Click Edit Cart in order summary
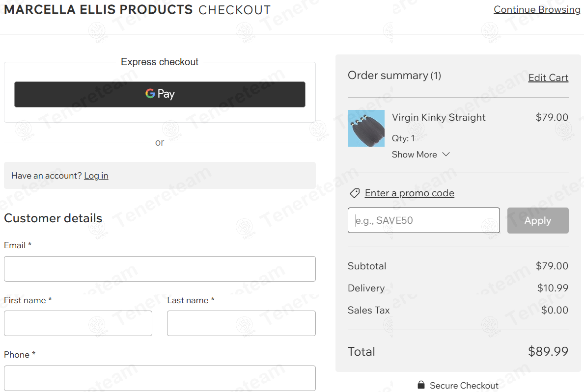Screen dimensions: 584x392 [x=548, y=78]
